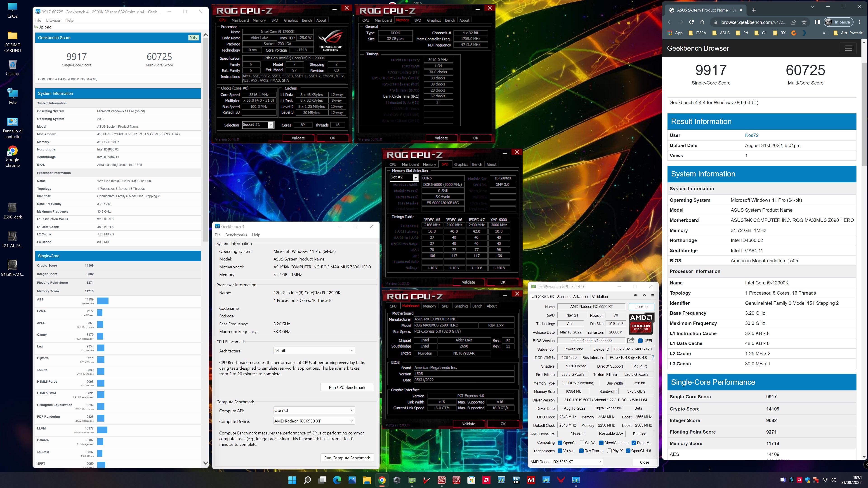Select Pannello di controllo desktop icon
The width and height of the screenshot is (868, 488).
(x=12, y=128)
